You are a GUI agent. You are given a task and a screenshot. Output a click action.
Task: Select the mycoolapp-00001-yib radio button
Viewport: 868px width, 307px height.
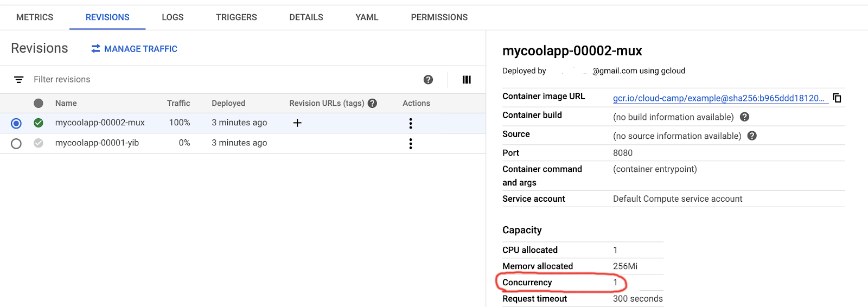(x=16, y=144)
